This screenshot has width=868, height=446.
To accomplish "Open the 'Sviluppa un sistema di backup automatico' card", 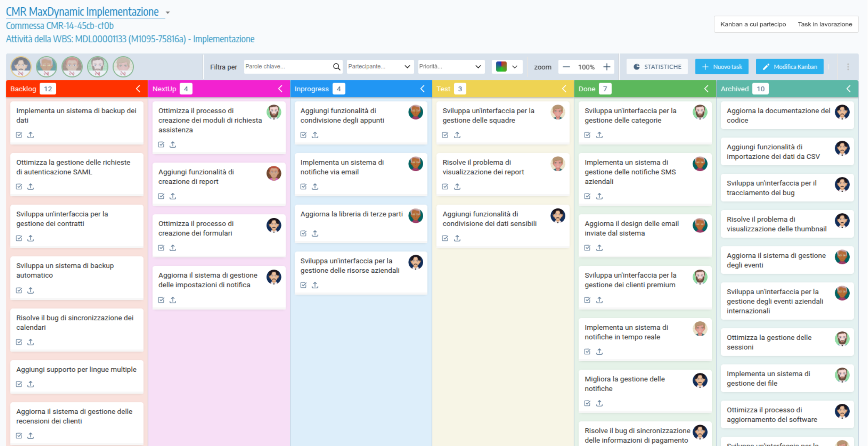I will [x=77, y=278].
